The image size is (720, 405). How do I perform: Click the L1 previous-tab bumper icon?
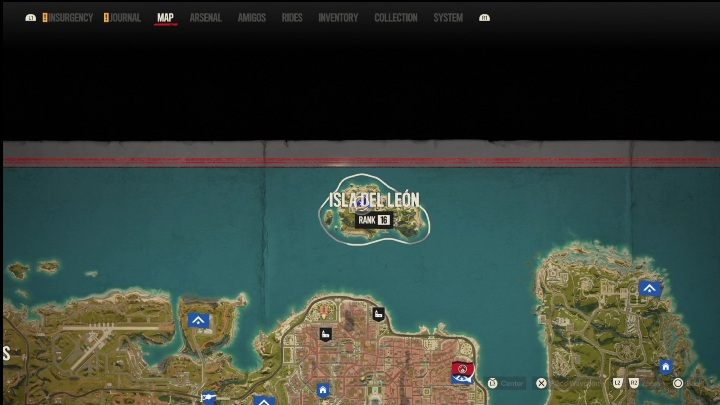31,18
